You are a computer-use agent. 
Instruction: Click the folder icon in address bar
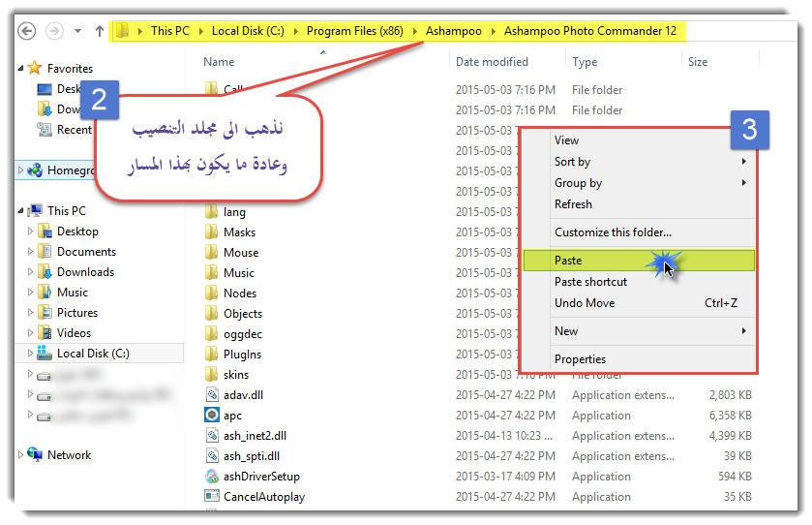(123, 31)
